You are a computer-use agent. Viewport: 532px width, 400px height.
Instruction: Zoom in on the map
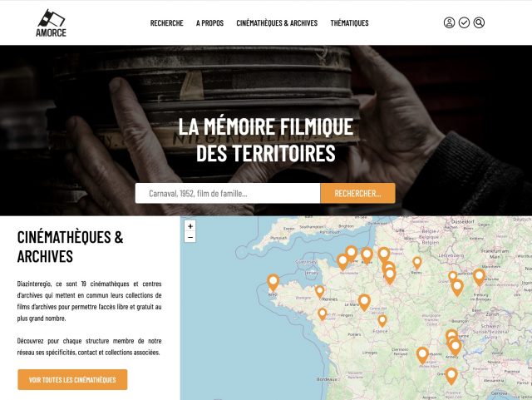pos(190,226)
